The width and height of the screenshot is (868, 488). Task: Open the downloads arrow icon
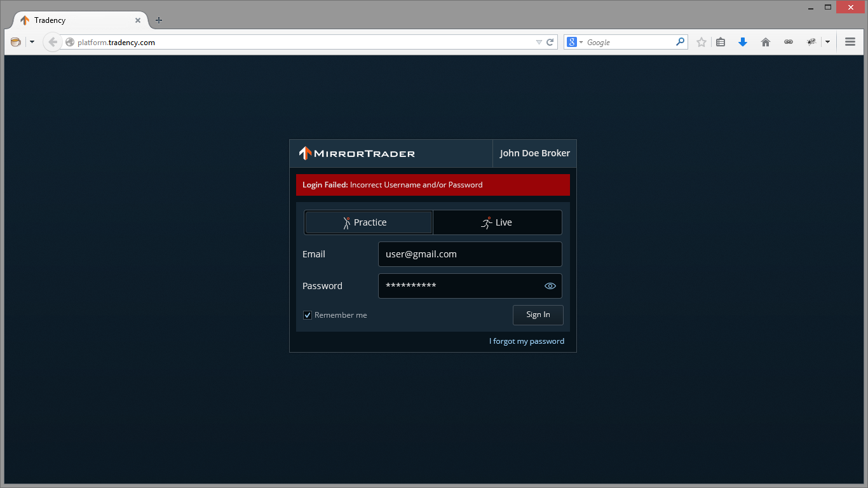click(743, 42)
